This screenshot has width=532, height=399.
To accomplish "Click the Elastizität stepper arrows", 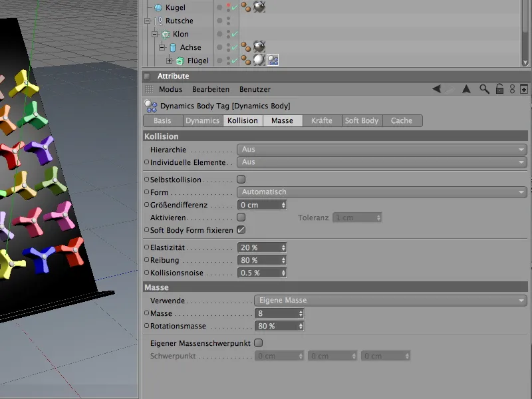I will coord(283,247).
